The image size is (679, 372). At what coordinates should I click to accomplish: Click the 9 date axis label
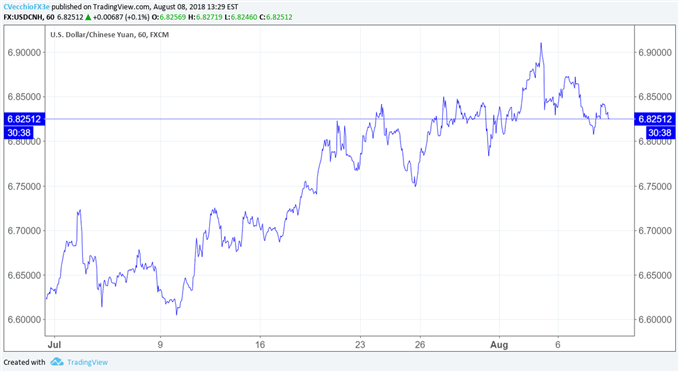point(160,345)
